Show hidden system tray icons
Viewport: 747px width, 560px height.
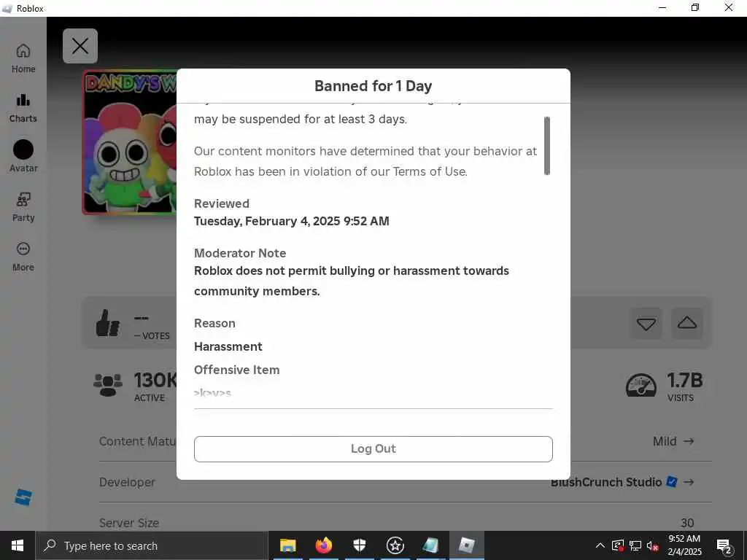click(600, 545)
